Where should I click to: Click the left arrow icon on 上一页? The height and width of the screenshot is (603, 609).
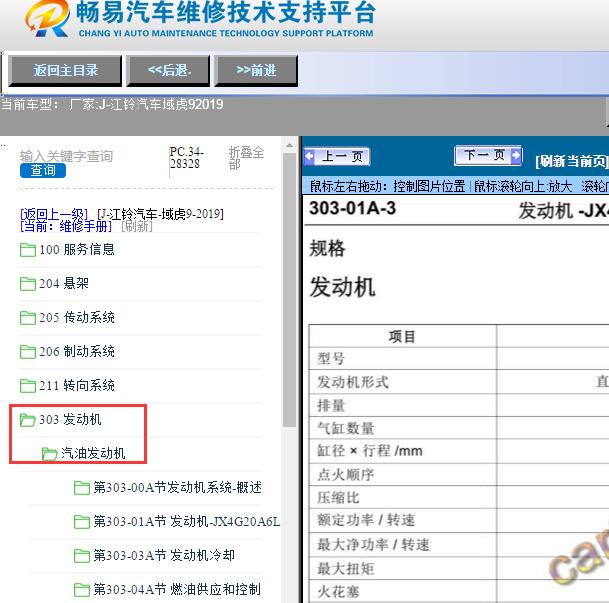(x=310, y=156)
